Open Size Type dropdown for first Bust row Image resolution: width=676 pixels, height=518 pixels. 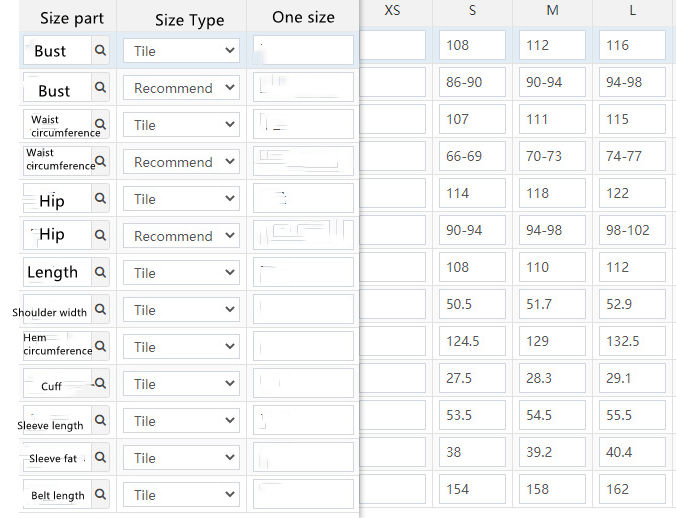pyautogui.click(x=181, y=51)
